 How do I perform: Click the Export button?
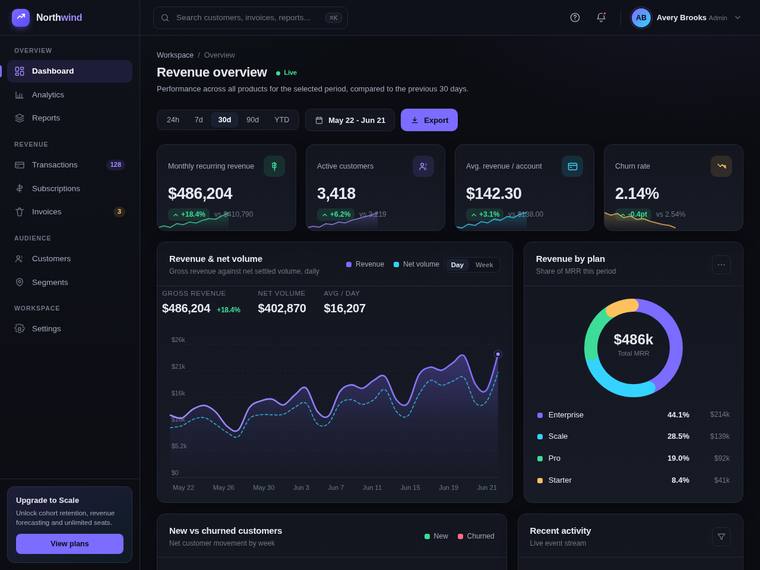tap(429, 120)
